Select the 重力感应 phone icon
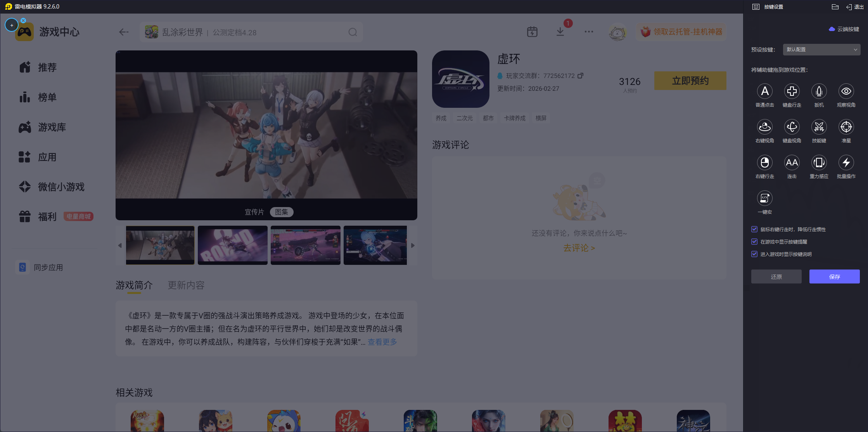Screen dimensions: 868x432 pos(819,163)
